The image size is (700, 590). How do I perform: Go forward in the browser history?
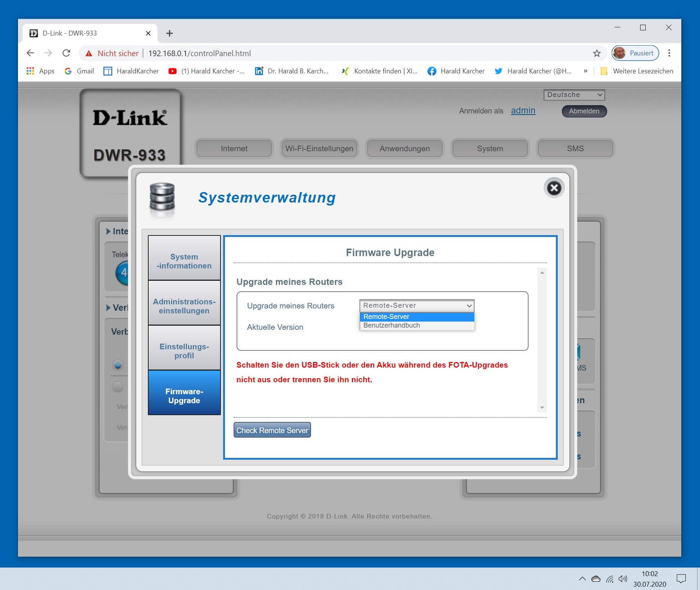[x=48, y=53]
